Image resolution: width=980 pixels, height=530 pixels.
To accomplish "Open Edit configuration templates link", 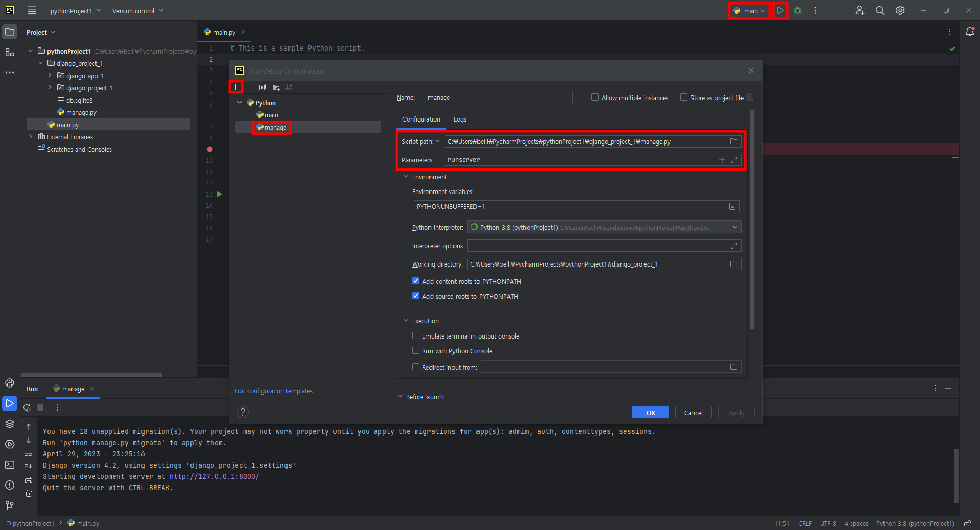I will pos(276,391).
